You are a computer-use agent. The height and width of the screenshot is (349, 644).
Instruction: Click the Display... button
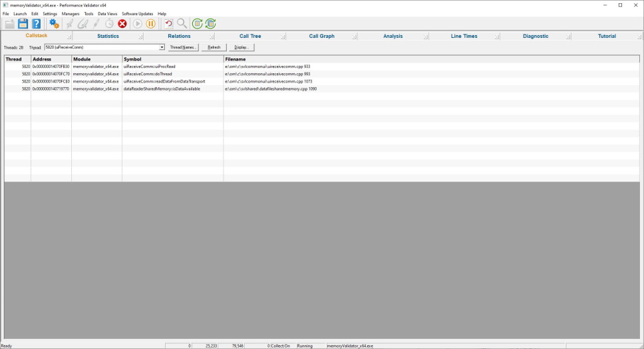point(241,47)
